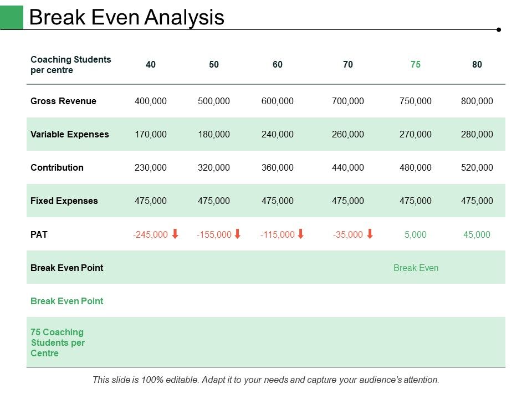Image resolution: width=532 pixels, height=399 pixels.
Task: Select the Variable Expenses value 260,000
Action: pos(348,134)
